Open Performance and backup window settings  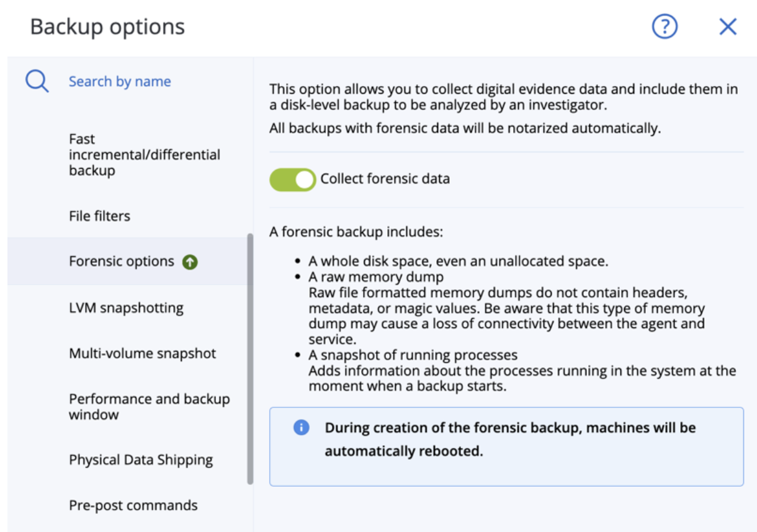149,407
